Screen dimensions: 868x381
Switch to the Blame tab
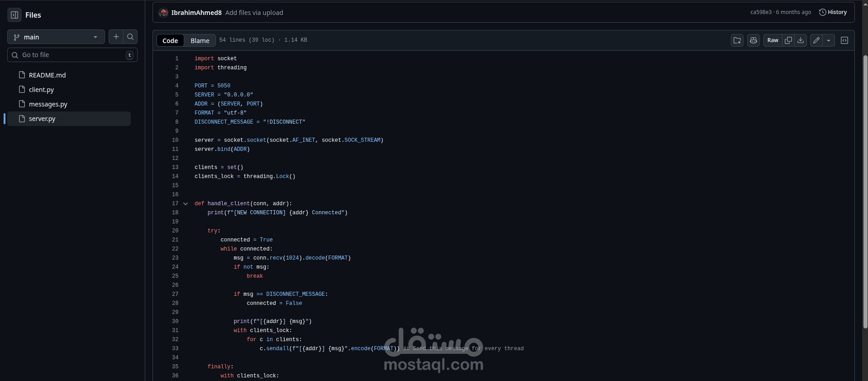tap(200, 40)
